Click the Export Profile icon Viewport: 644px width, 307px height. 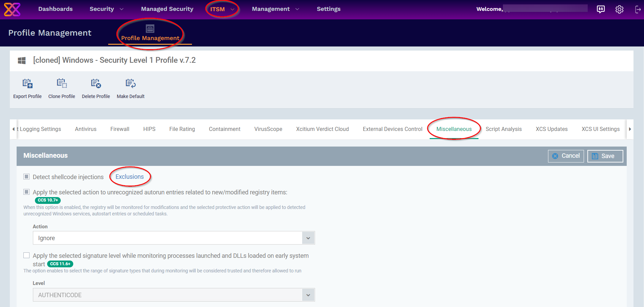[27, 83]
